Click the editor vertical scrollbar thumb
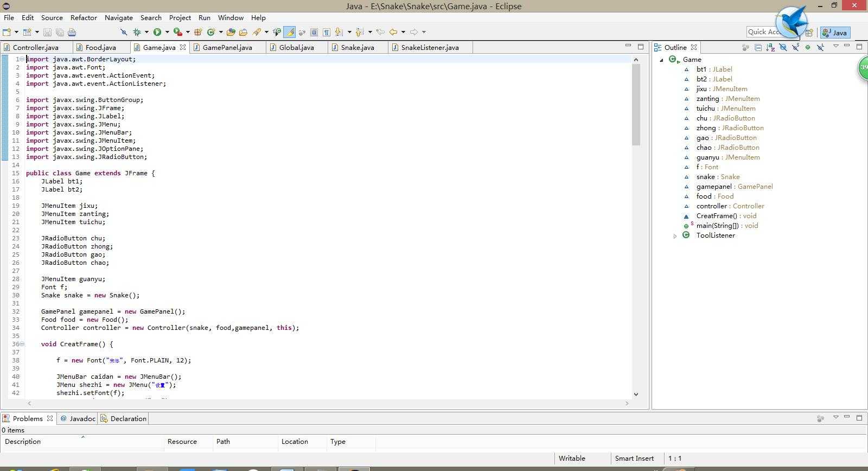This screenshot has height=471, width=868. [636, 104]
